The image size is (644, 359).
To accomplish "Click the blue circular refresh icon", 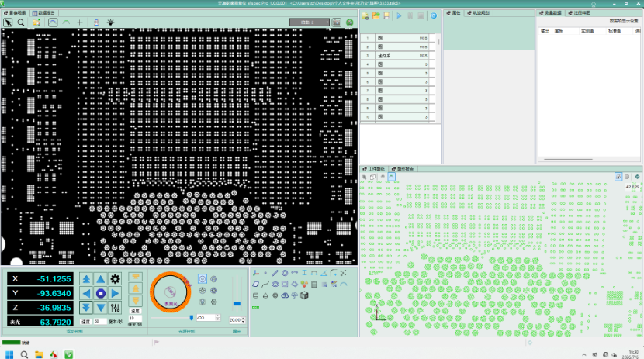I will [x=434, y=16].
